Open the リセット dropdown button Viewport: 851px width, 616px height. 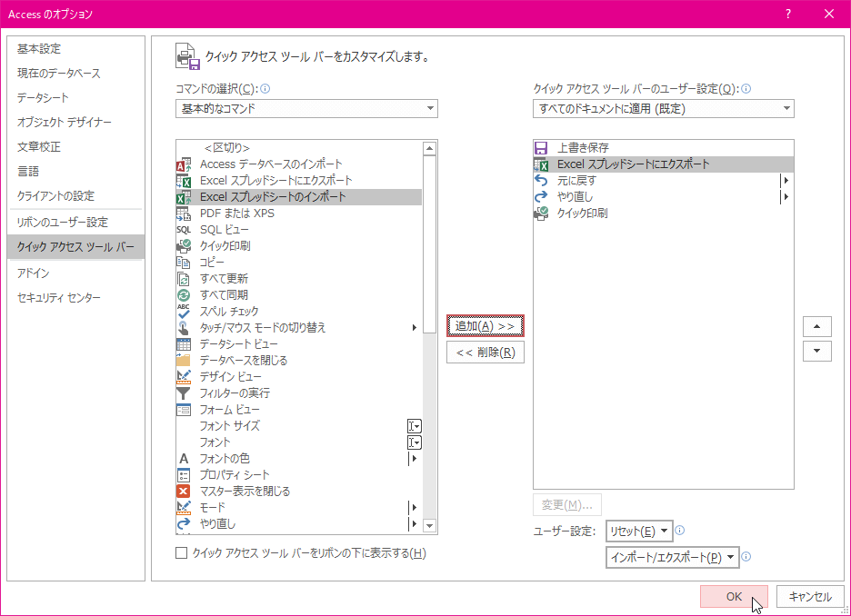pos(639,532)
